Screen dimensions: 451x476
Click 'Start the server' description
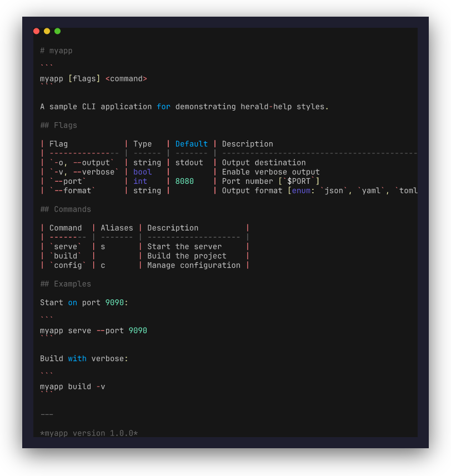point(184,247)
